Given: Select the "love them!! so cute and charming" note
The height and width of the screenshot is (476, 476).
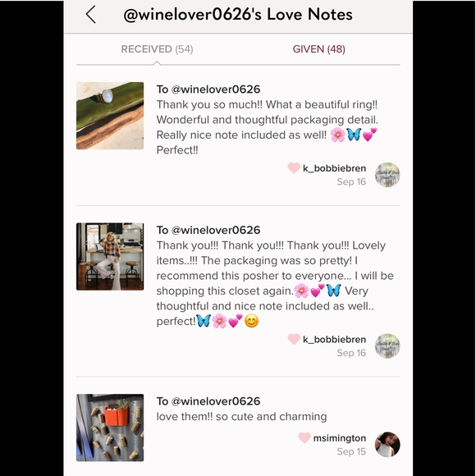Looking at the screenshot, I should tap(241, 417).
